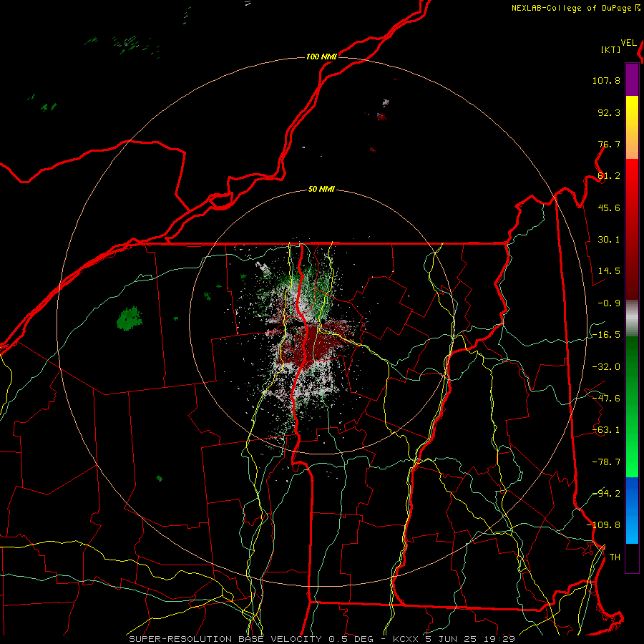Click the -0.9 value on the velocity scale

click(609, 303)
